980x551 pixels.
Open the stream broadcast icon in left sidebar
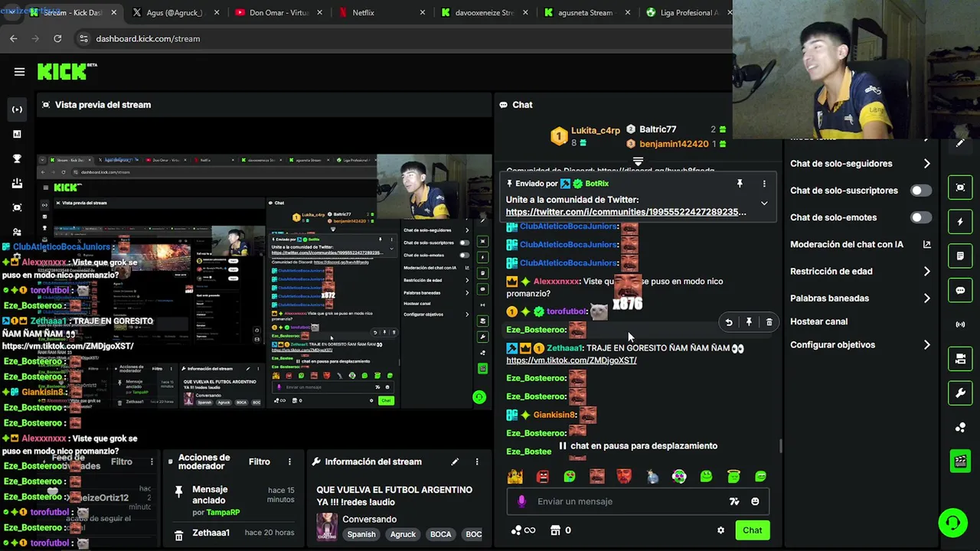17,109
